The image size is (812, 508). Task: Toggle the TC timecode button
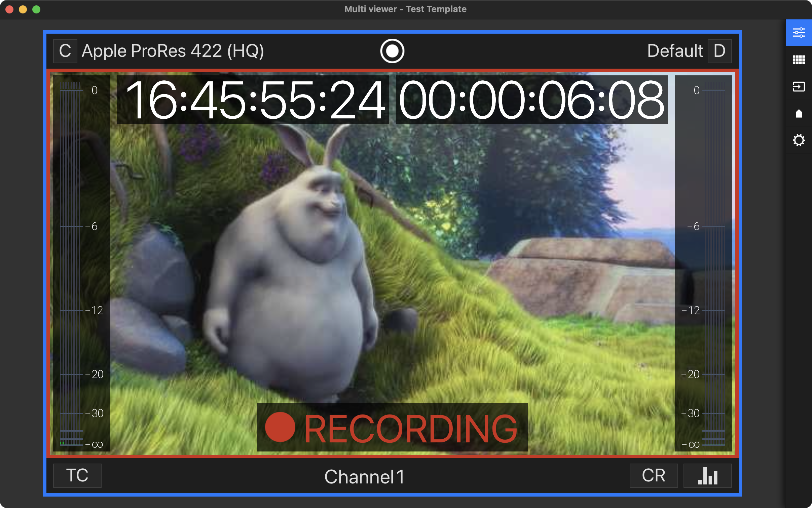point(77,475)
